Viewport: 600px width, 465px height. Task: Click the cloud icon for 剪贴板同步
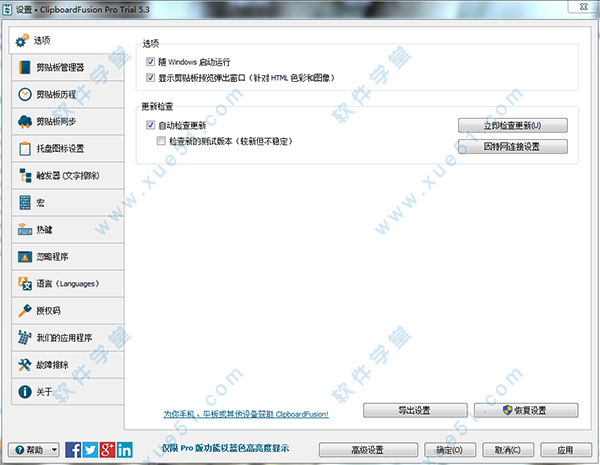tap(25, 121)
